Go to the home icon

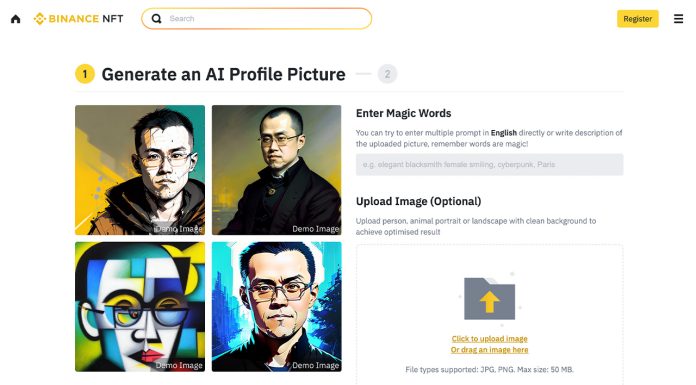point(16,19)
